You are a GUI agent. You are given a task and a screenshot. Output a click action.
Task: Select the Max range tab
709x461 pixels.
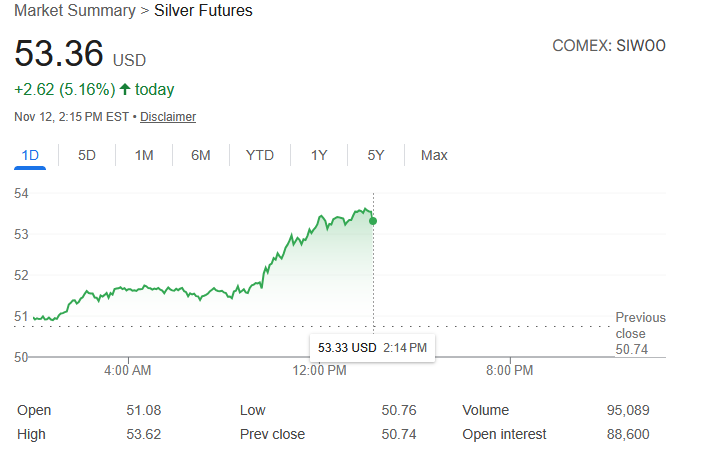pos(434,155)
